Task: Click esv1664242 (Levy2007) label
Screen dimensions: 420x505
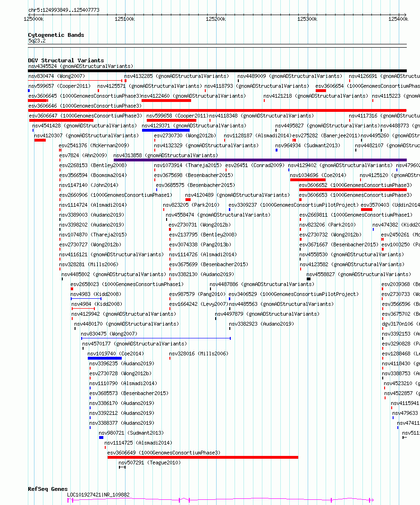Action: 199,304
